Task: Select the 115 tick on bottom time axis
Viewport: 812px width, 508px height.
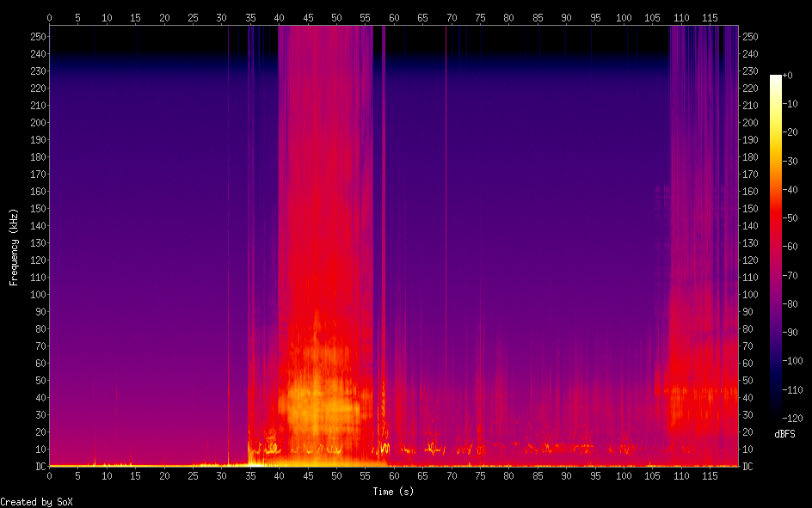Action: [x=710, y=475]
